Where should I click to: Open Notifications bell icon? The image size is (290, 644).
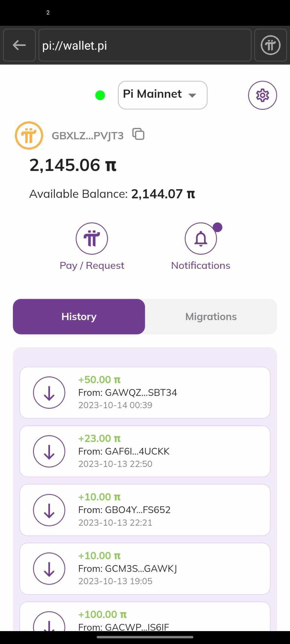[x=201, y=238]
